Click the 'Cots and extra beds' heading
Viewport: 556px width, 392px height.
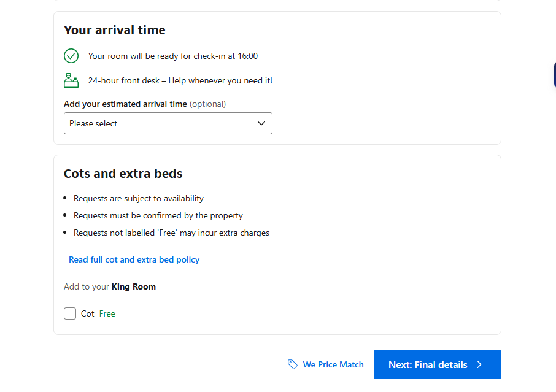coord(123,174)
